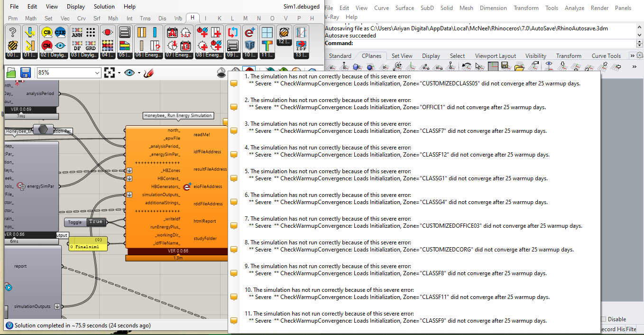The image size is (644, 335).
Task: Select the red CM climate sky icon
Action: click(x=46, y=46)
